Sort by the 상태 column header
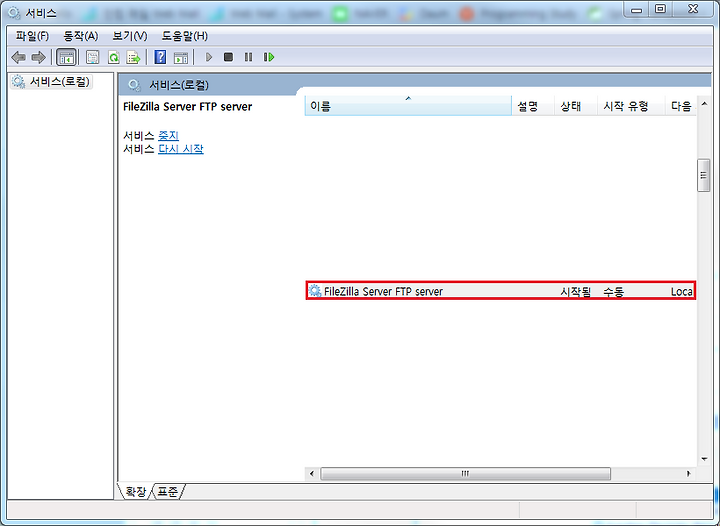 point(576,106)
